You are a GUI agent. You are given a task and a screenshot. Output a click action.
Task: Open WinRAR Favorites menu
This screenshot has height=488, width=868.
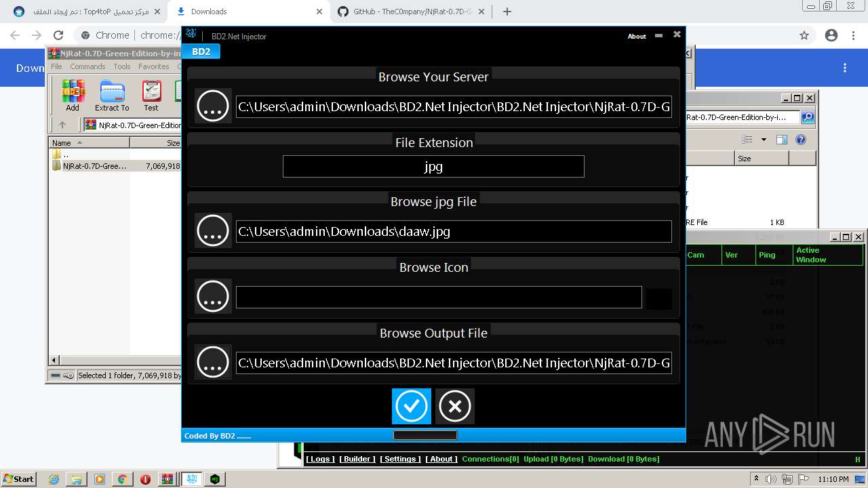click(x=154, y=66)
